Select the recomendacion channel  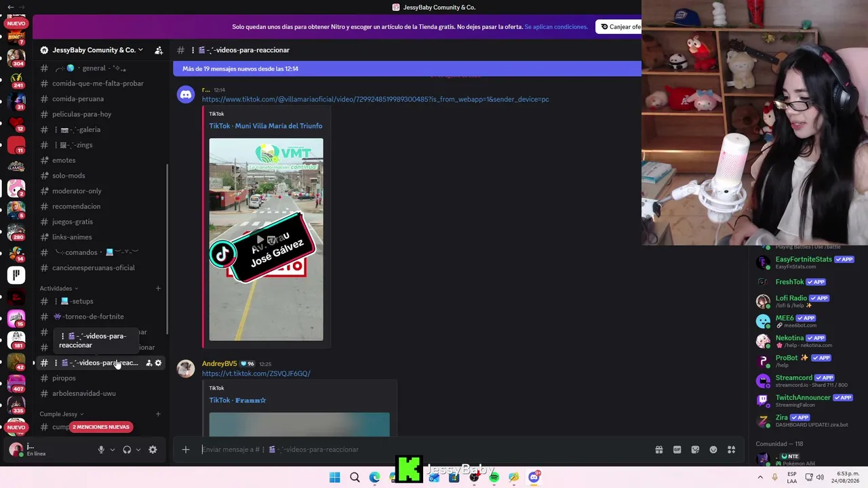tap(98, 206)
